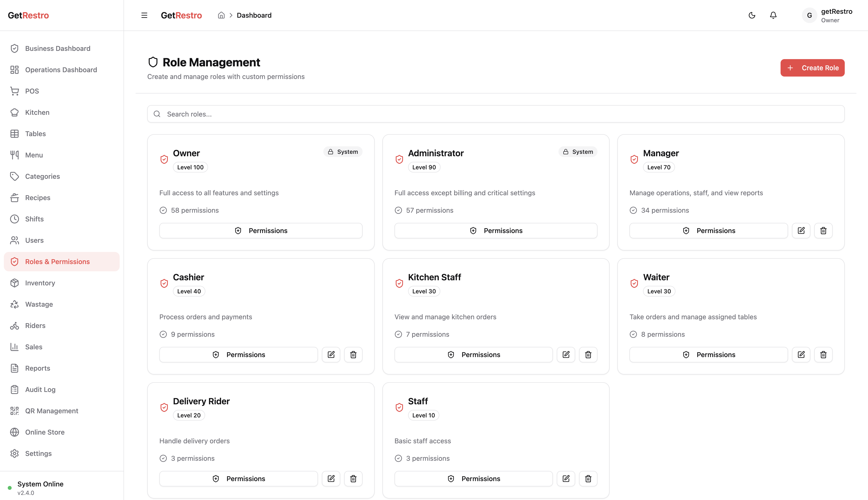Toggle dark mode with the moon icon
The height and width of the screenshot is (500, 868).
752,15
